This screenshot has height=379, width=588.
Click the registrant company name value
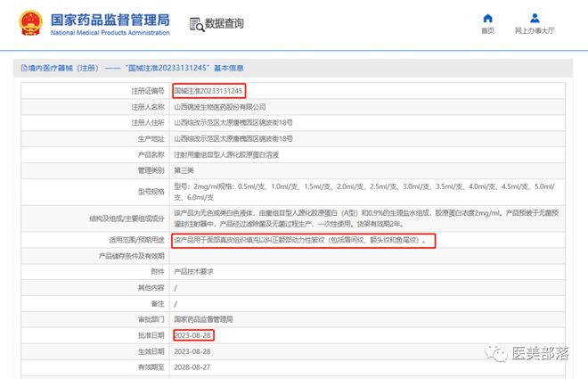[x=220, y=107]
